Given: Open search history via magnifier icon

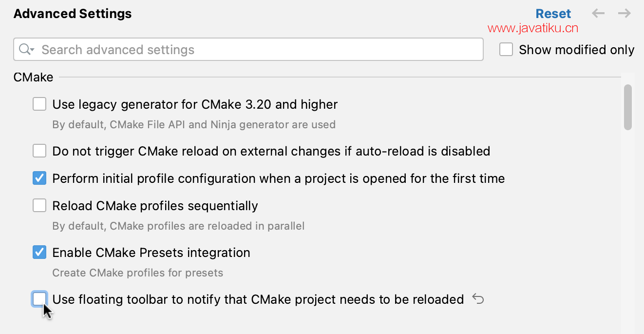Looking at the screenshot, I should (x=26, y=50).
